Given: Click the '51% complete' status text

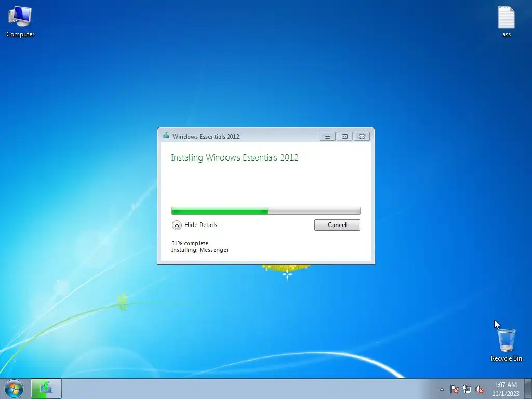Looking at the screenshot, I should 190,243.
